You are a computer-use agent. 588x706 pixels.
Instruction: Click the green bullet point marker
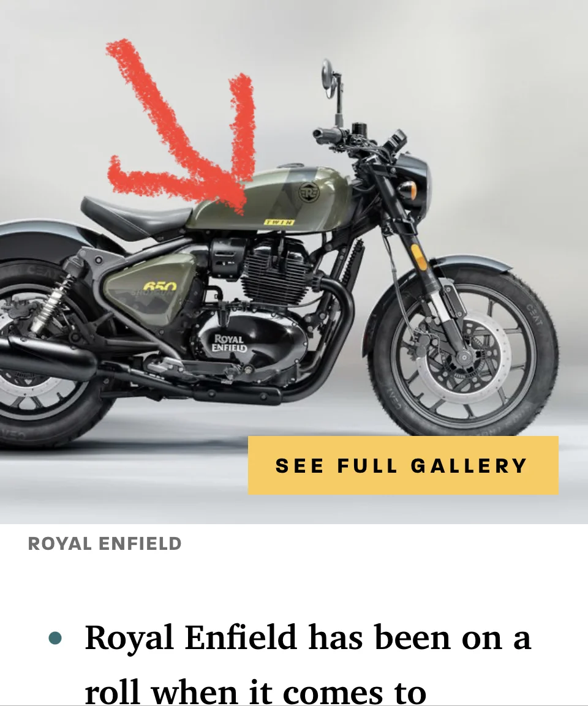(55, 638)
